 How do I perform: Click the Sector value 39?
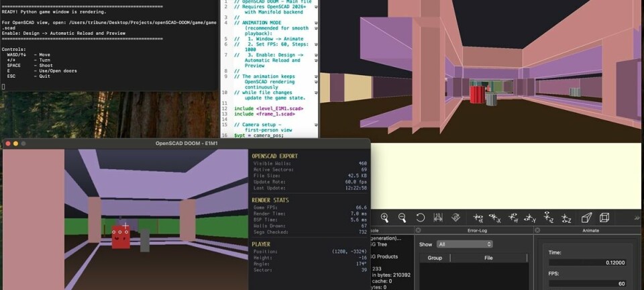click(364, 270)
